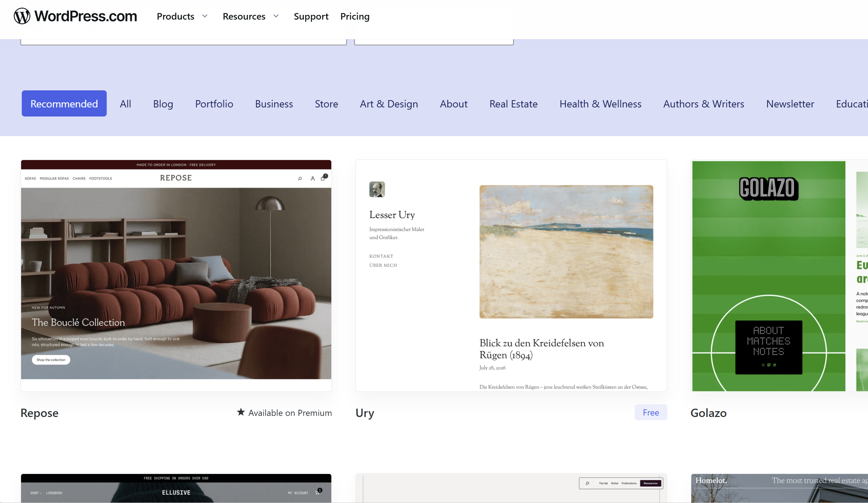Select the Business category
This screenshot has height=503, width=868.
274,104
